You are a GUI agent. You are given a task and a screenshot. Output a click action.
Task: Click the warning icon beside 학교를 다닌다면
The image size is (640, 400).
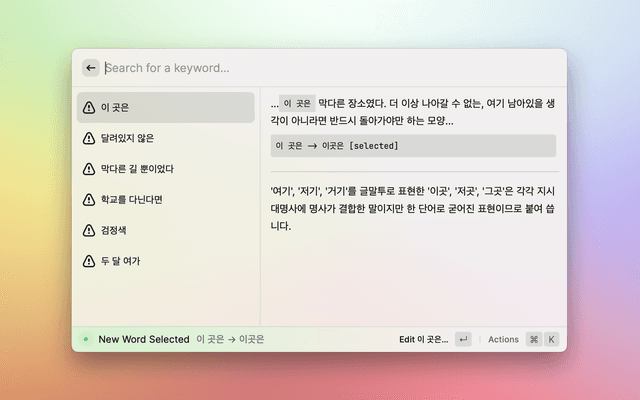pos(89,200)
